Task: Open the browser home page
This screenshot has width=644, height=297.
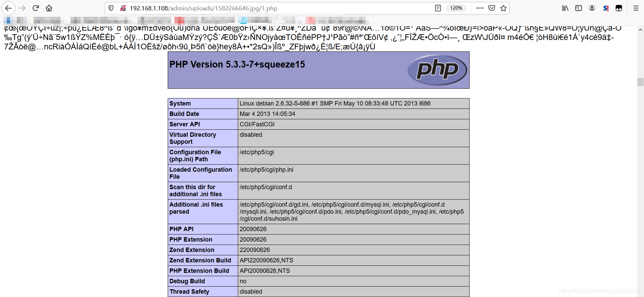Action: pyautogui.click(x=49, y=8)
